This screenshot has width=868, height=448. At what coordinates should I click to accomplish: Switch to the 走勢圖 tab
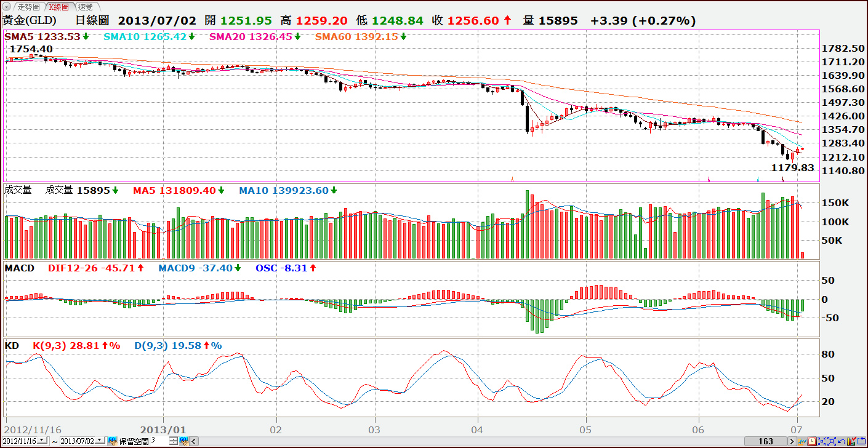pyautogui.click(x=28, y=7)
